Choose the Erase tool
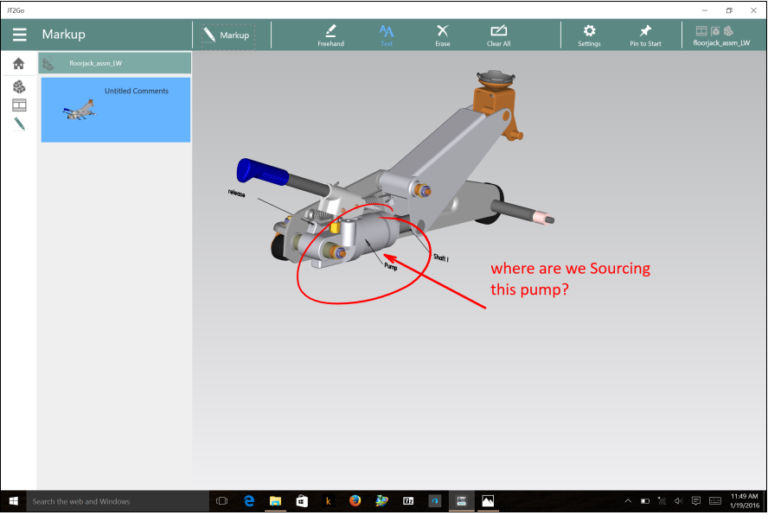This screenshot has height=515, width=768. click(x=442, y=35)
